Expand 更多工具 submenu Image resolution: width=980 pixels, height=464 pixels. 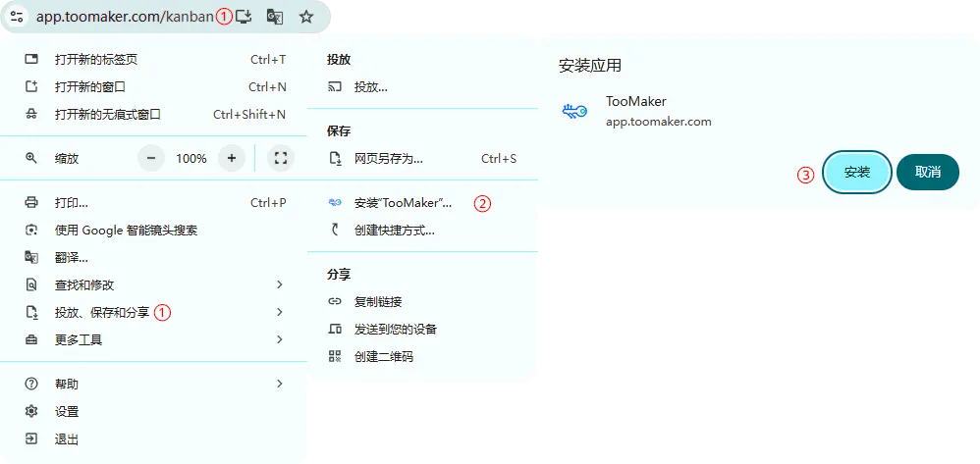(x=155, y=339)
